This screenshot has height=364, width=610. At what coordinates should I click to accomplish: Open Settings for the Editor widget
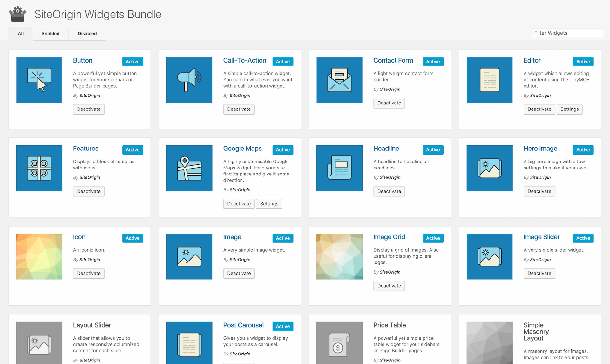(x=570, y=109)
